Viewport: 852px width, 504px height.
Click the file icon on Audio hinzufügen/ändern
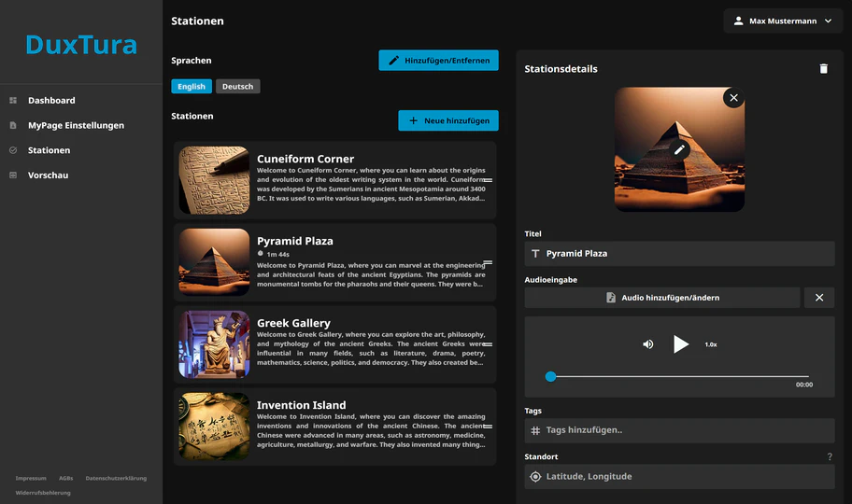click(x=611, y=298)
